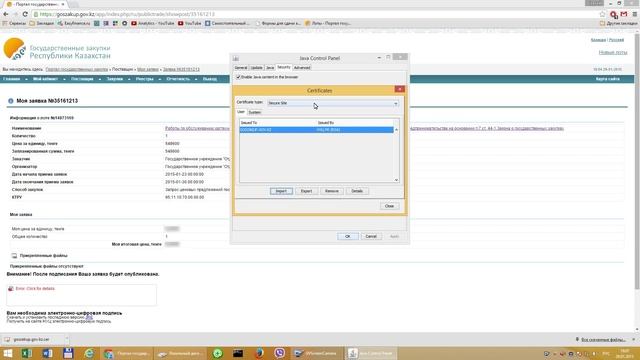
Task: Open the downloaded file options arrow
Action: 67,339
